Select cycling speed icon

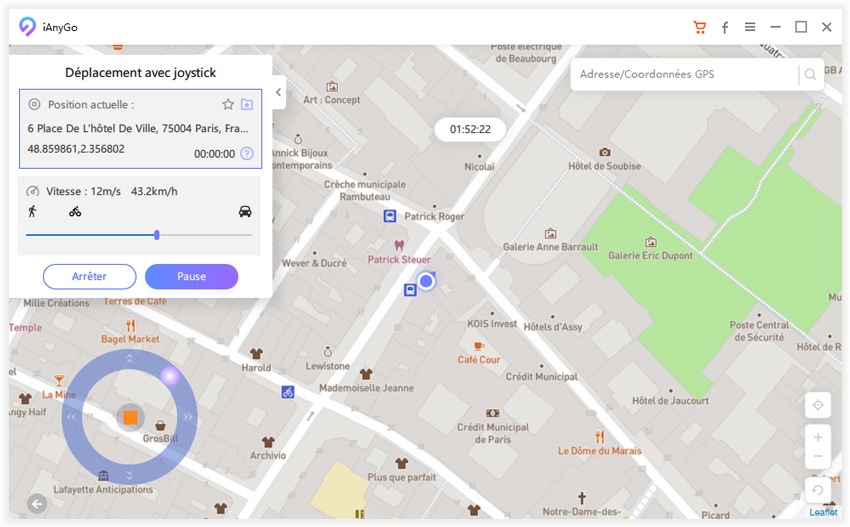75,211
